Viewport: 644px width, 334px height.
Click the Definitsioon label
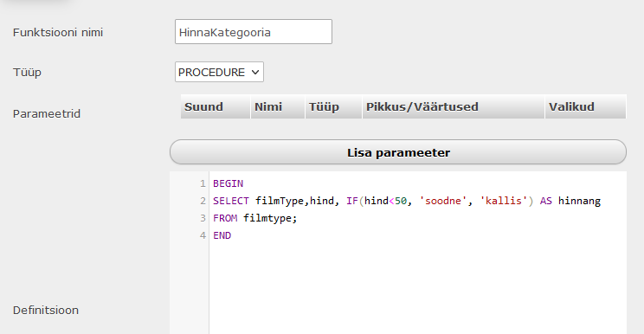46,310
